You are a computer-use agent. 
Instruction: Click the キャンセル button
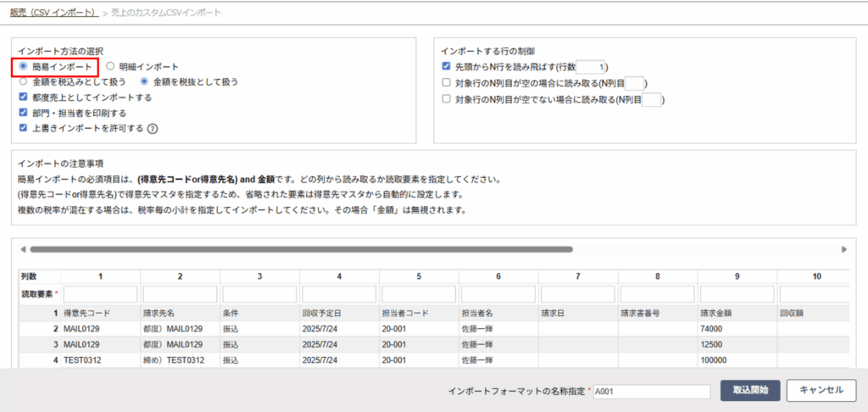pyautogui.click(x=821, y=390)
